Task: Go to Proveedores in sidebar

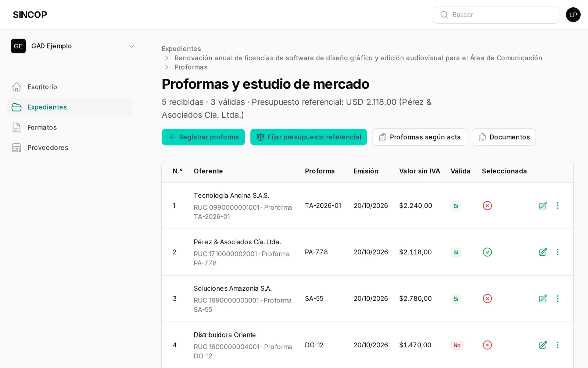Action: (70, 148)
